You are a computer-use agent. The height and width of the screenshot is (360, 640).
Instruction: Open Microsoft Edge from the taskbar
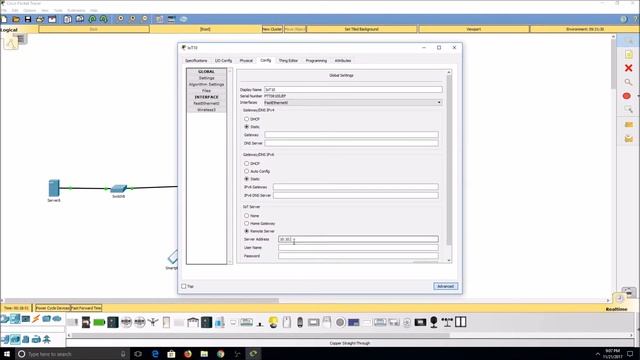155,354
